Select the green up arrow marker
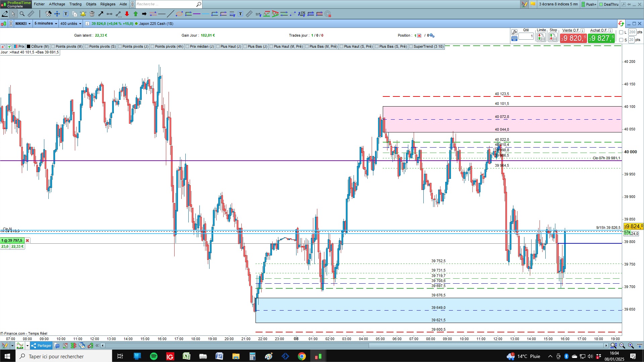The width and height of the screenshot is (644, 362). [x=136, y=14]
